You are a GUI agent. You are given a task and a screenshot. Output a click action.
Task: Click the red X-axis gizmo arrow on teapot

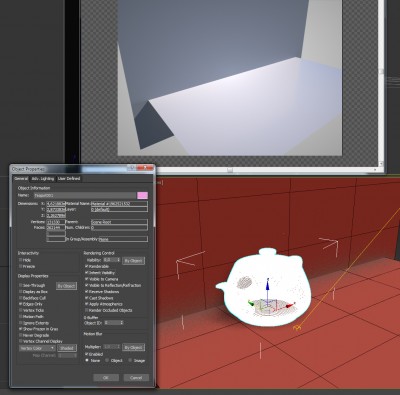click(x=290, y=305)
